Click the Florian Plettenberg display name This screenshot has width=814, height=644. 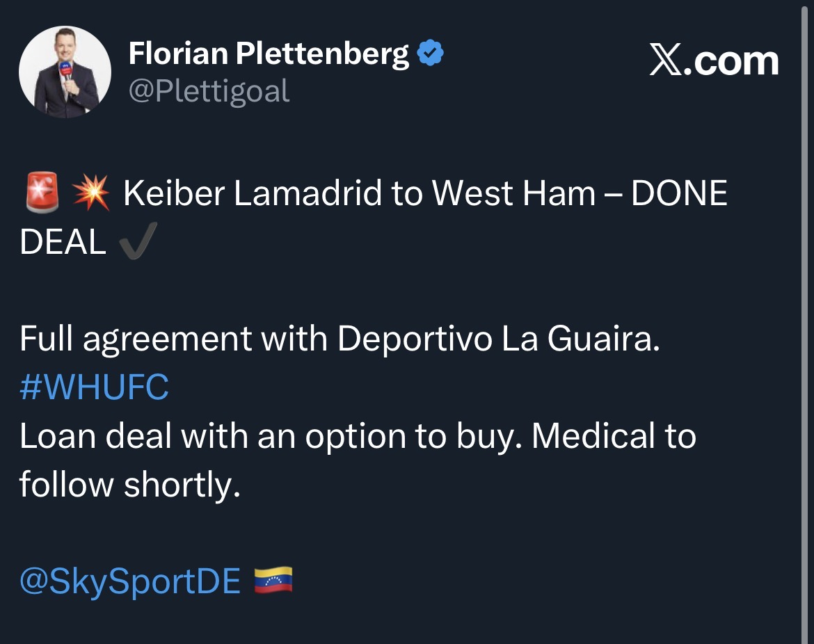point(269,54)
